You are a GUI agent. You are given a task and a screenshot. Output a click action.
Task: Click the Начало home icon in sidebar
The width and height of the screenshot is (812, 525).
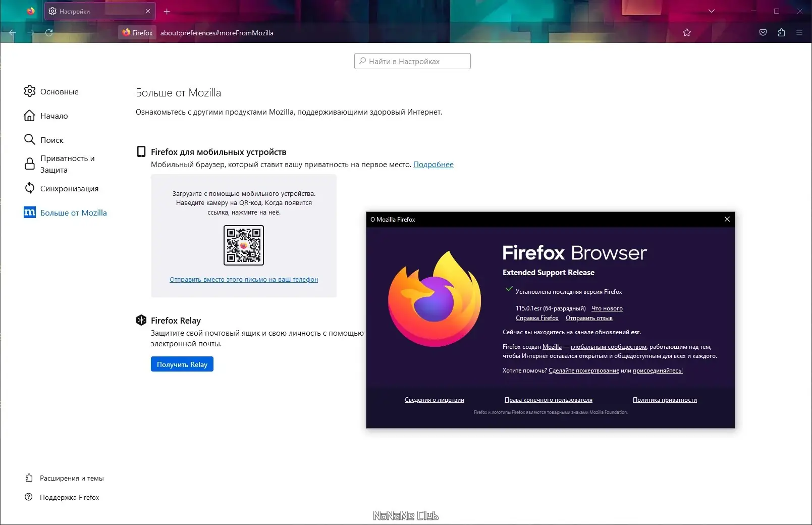(x=30, y=115)
